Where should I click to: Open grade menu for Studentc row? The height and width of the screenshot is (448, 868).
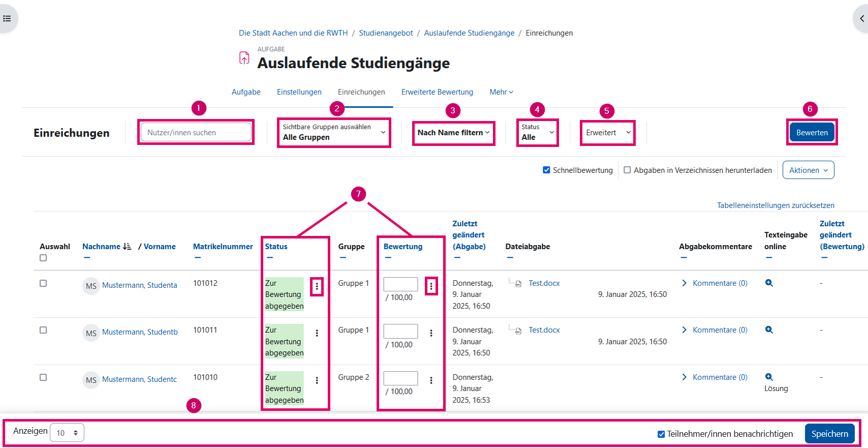431,380
